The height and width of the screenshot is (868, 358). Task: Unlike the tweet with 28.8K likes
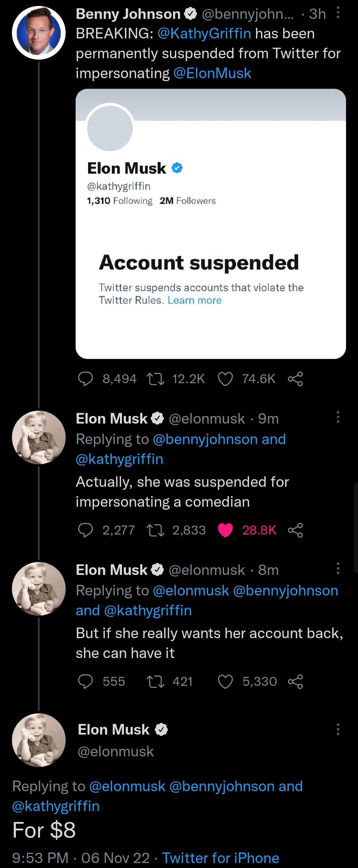pos(225,530)
